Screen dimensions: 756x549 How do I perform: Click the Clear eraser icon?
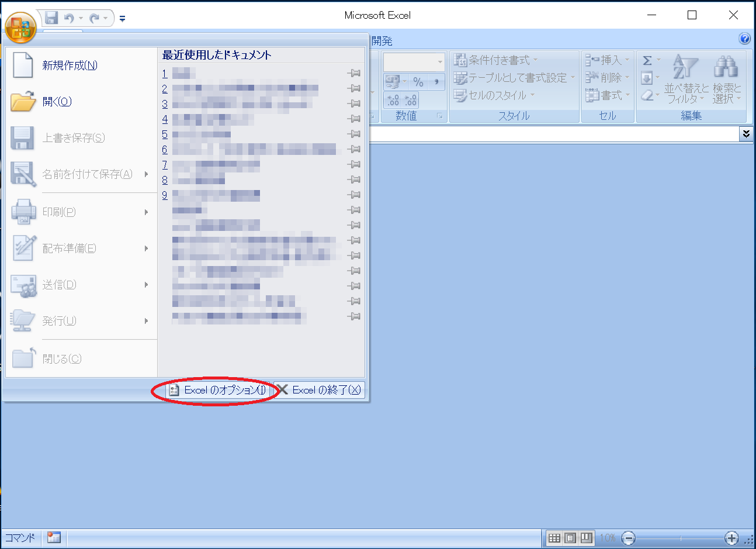[647, 95]
